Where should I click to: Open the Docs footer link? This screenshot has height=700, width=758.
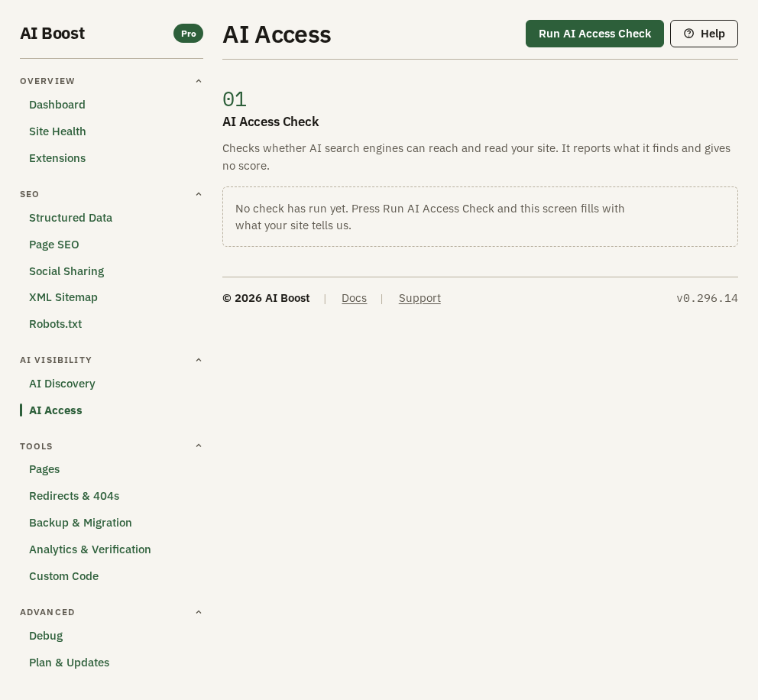[355, 298]
